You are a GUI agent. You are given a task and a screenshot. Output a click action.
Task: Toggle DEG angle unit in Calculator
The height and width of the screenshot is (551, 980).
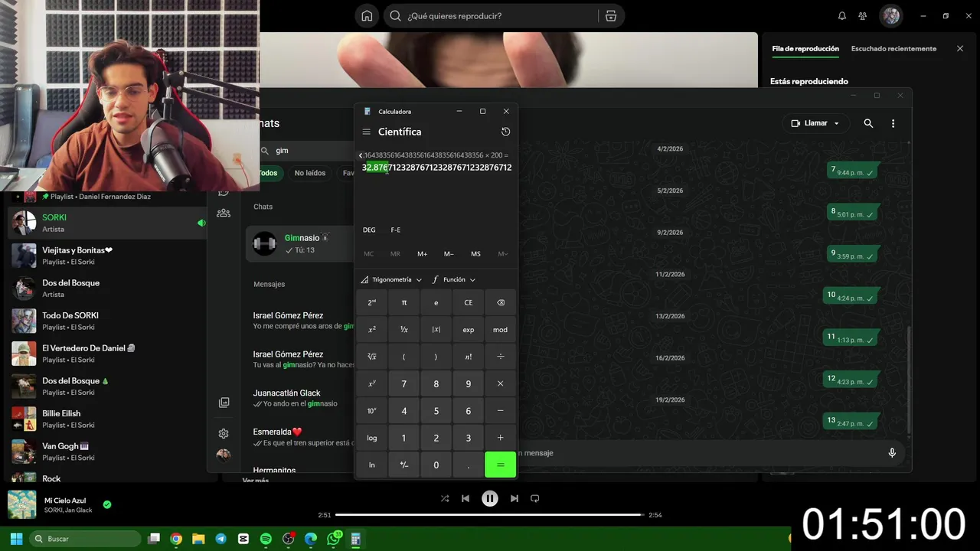[369, 230]
